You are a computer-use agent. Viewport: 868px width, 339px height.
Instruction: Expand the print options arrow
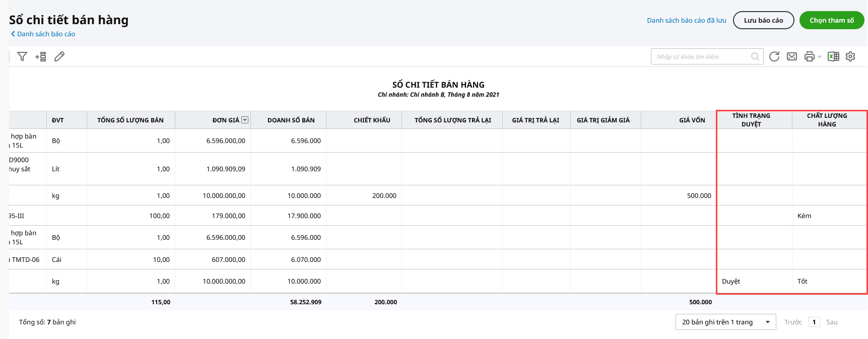[x=820, y=56]
